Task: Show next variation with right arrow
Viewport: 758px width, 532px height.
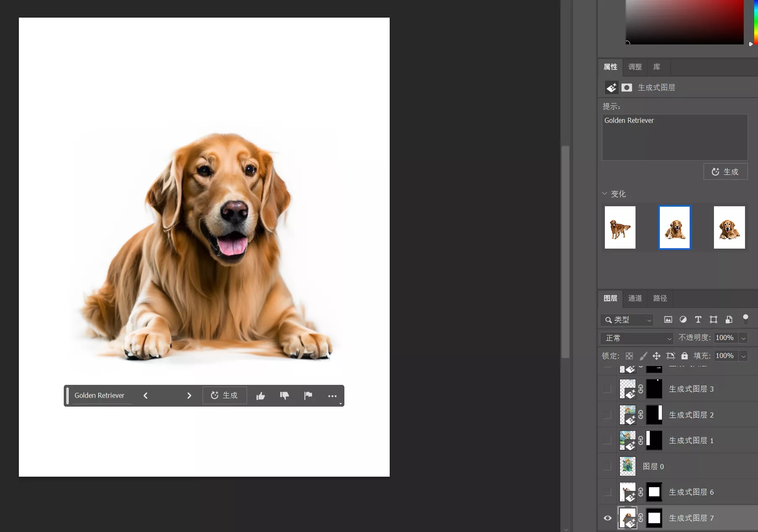Action: pyautogui.click(x=189, y=396)
